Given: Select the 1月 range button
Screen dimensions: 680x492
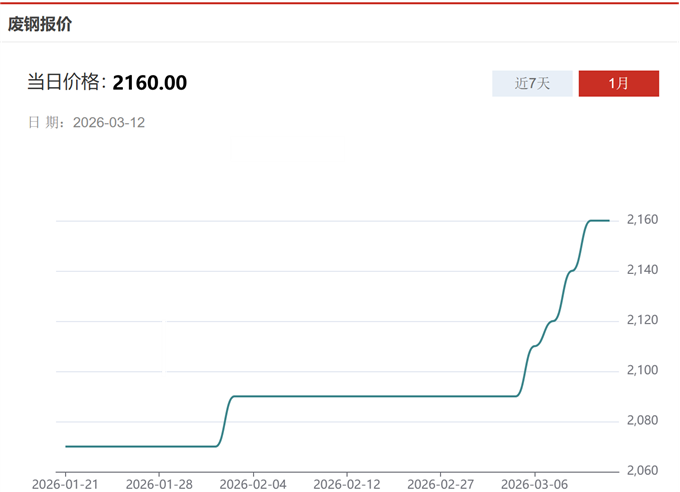Looking at the screenshot, I should [x=618, y=84].
